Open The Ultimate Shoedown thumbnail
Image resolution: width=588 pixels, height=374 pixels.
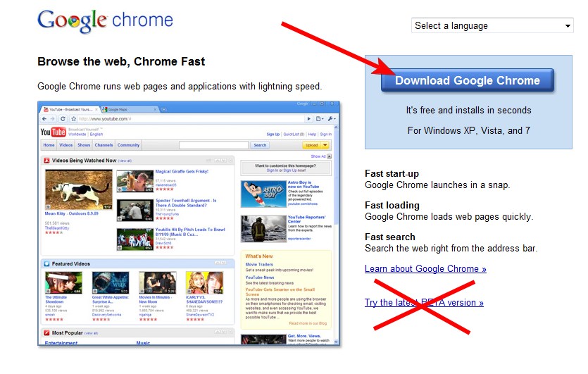[x=63, y=283]
